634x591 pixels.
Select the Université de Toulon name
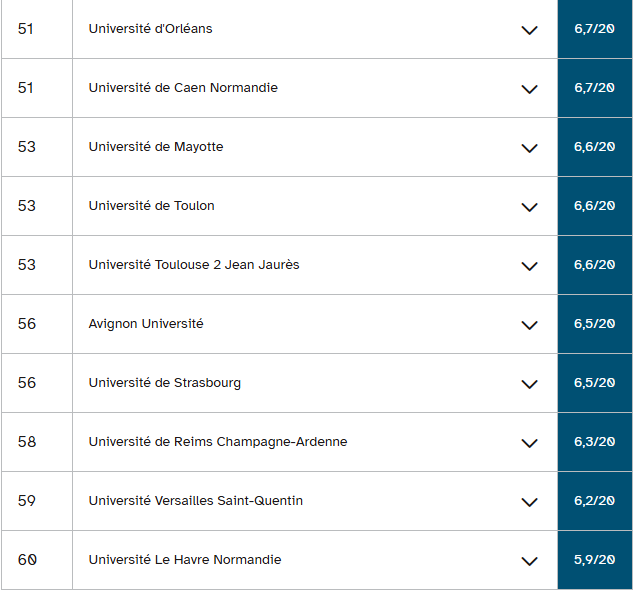point(151,206)
